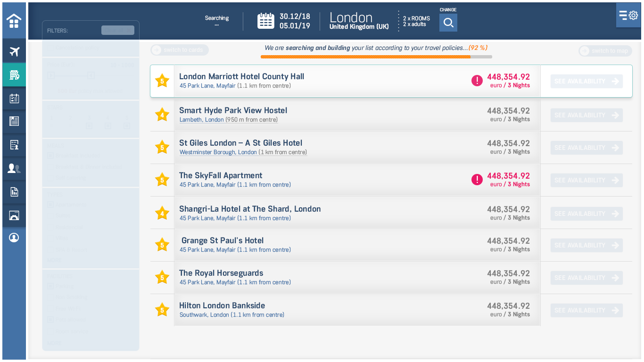Image resolution: width=644 pixels, height=362 pixels.
Task: Open London Marriott Hotel County Hall title
Action: point(241,76)
